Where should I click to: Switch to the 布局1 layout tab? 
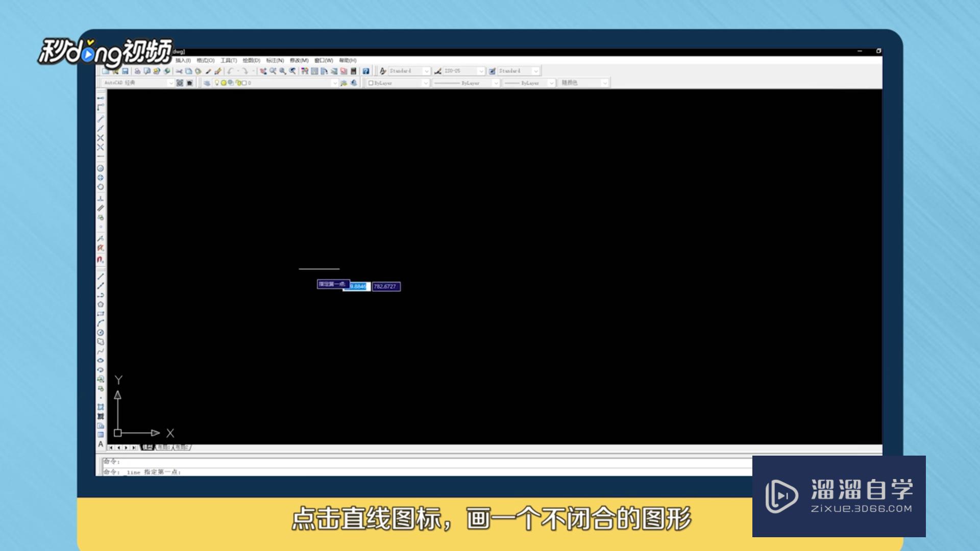point(163,447)
